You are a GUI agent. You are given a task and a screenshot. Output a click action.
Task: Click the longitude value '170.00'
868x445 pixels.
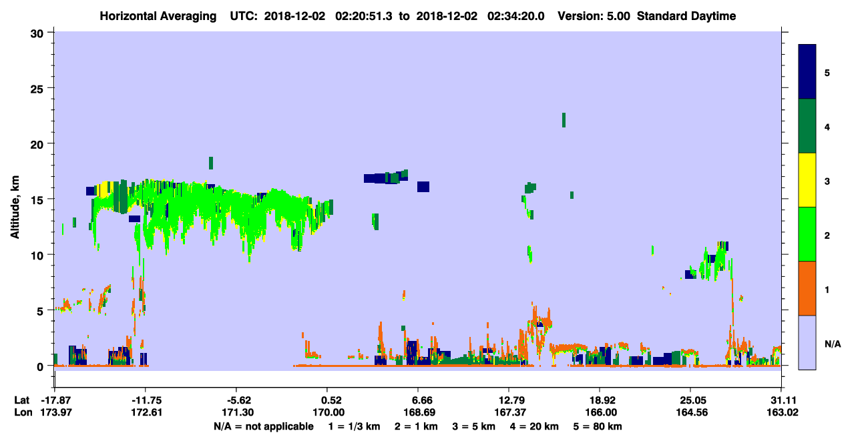tap(330, 413)
